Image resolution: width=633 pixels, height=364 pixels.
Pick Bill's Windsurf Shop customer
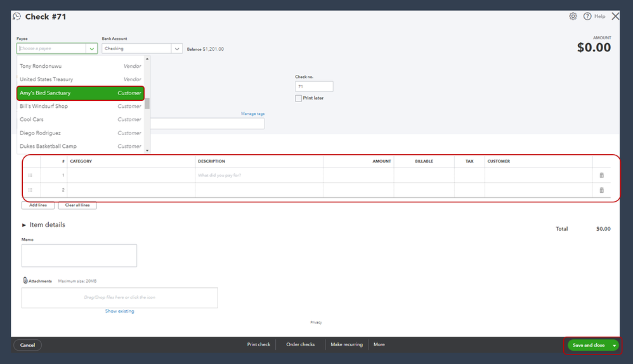coord(81,106)
